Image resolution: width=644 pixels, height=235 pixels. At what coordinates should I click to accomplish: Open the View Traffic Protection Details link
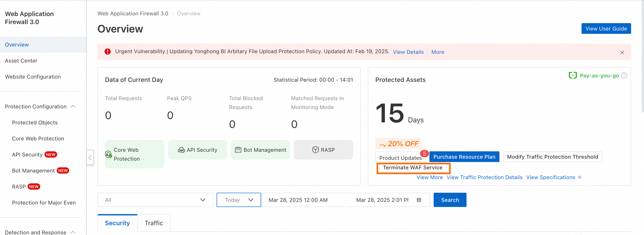(484, 177)
